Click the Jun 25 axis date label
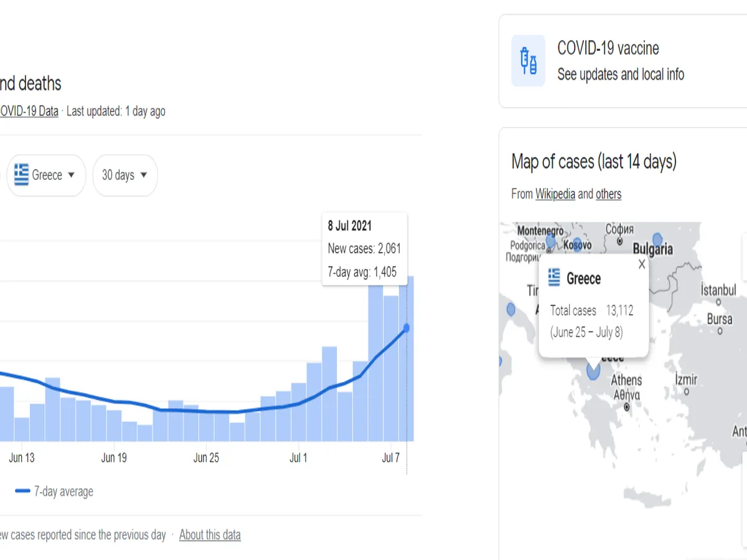This screenshot has height=560, width=747. (x=206, y=458)
